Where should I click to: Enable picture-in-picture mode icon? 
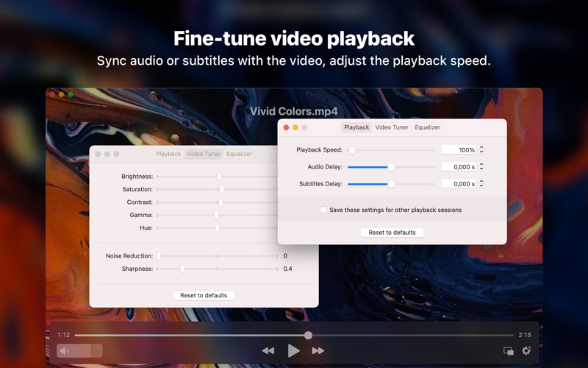(509, 351)
